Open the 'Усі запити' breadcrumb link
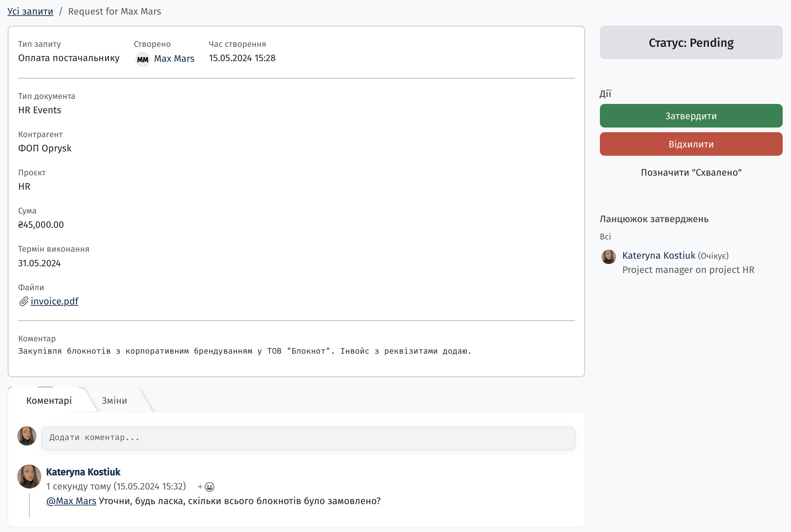791x532 pixels. tap(30, 11)
